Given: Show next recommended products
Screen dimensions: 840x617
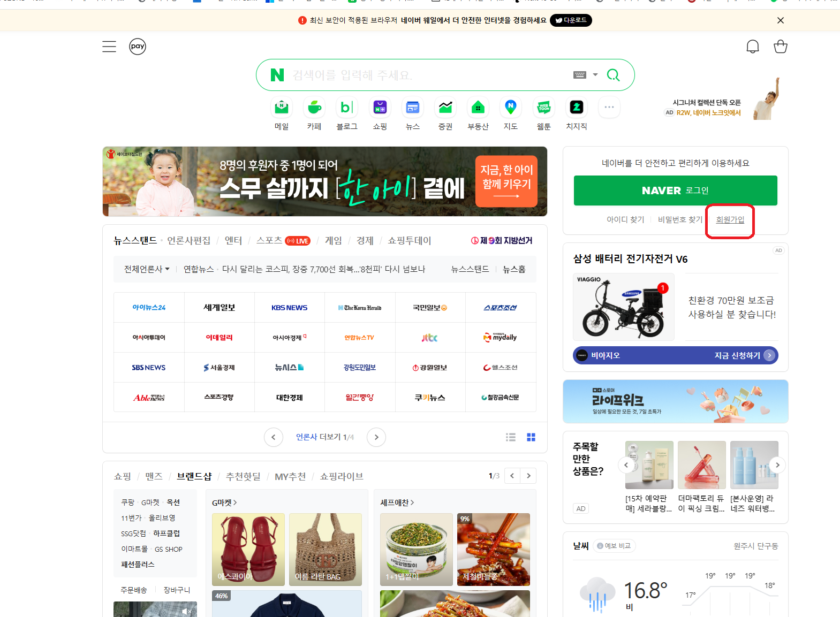Looking at the screenshot, I should [777, 465].
